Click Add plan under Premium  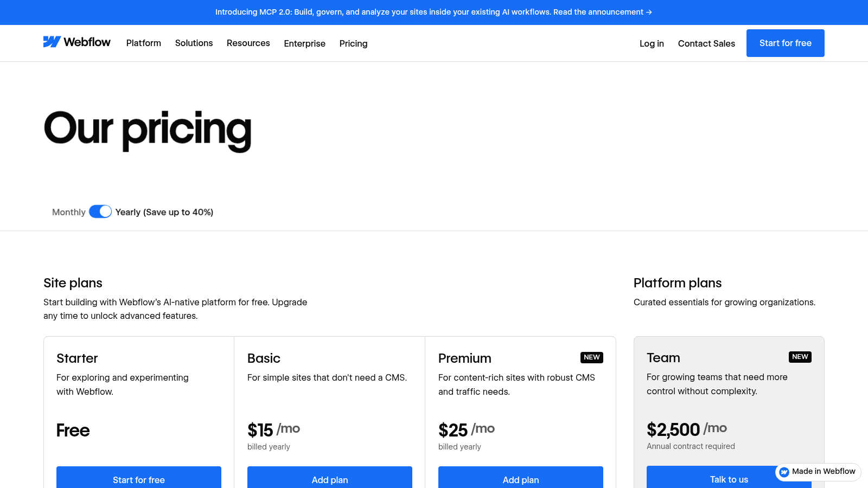pos(521,478)
